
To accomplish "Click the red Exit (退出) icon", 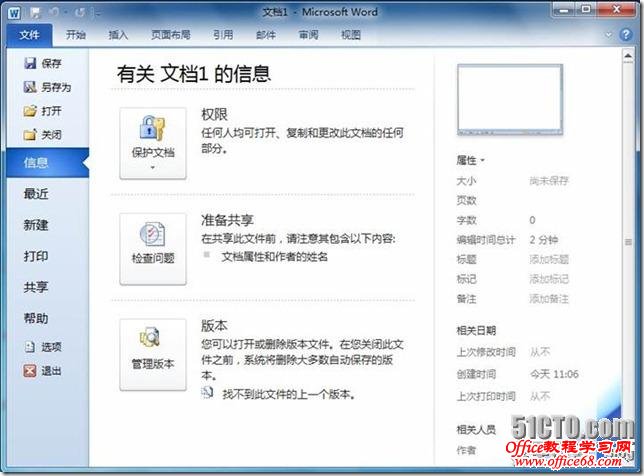I will coord(30,371).
